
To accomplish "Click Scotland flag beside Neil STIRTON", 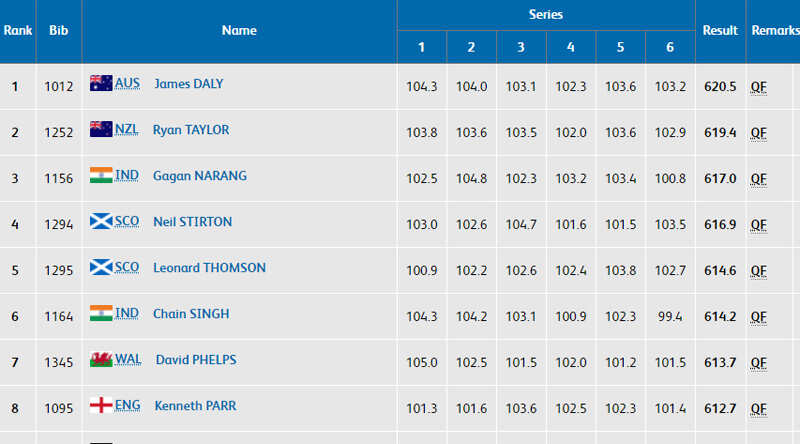I will (101, 221).
